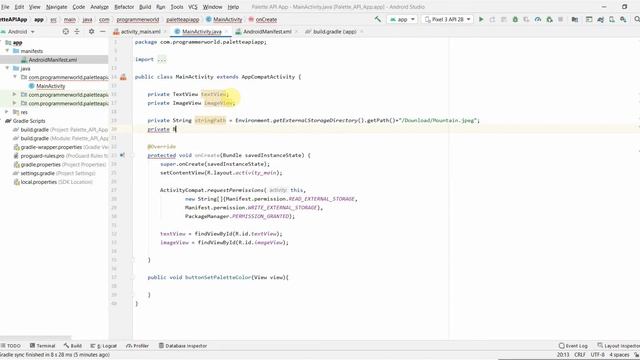Expand the folded import statements
This screenshot has height=360, width=640.
tap(162, 59)
